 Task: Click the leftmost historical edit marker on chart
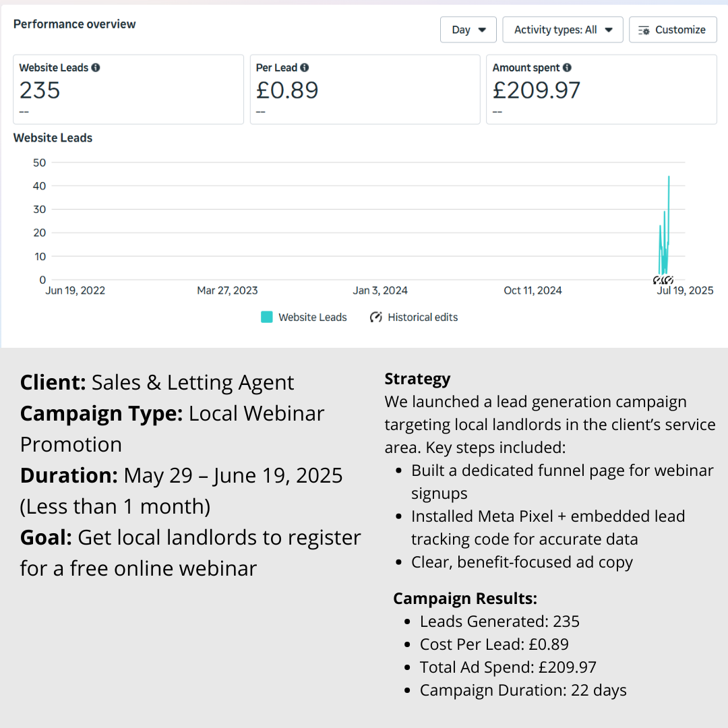(657, 280)
